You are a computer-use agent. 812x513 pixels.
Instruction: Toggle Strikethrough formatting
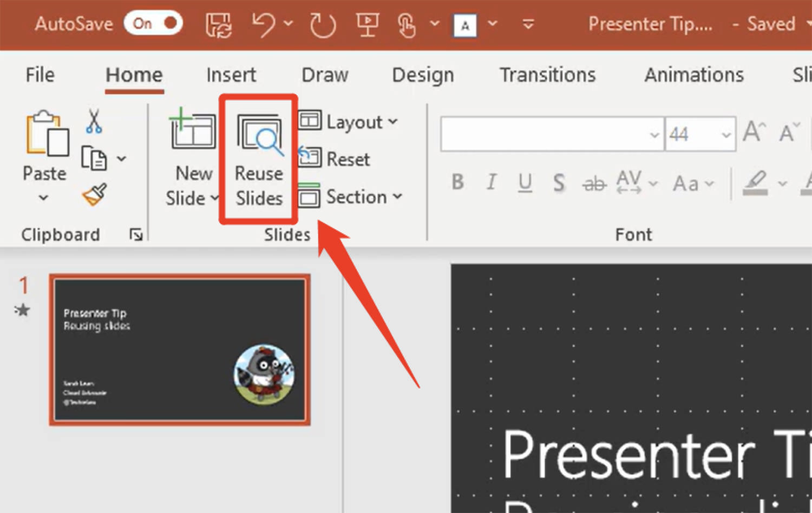(594, 184)
